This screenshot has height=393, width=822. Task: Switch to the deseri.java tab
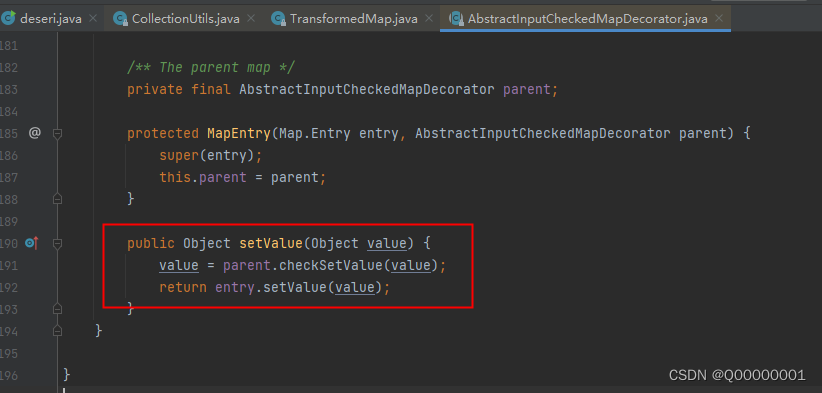50,19
